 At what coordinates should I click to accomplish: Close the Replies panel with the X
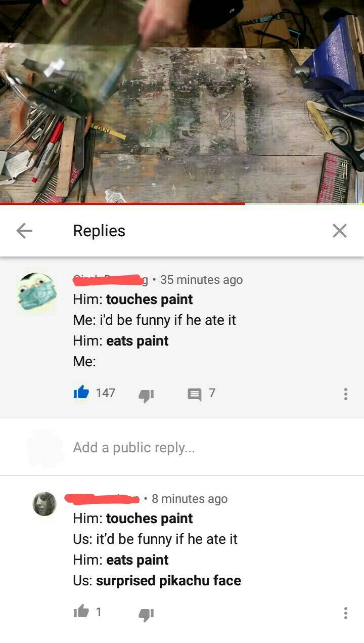tap(340, 231)
